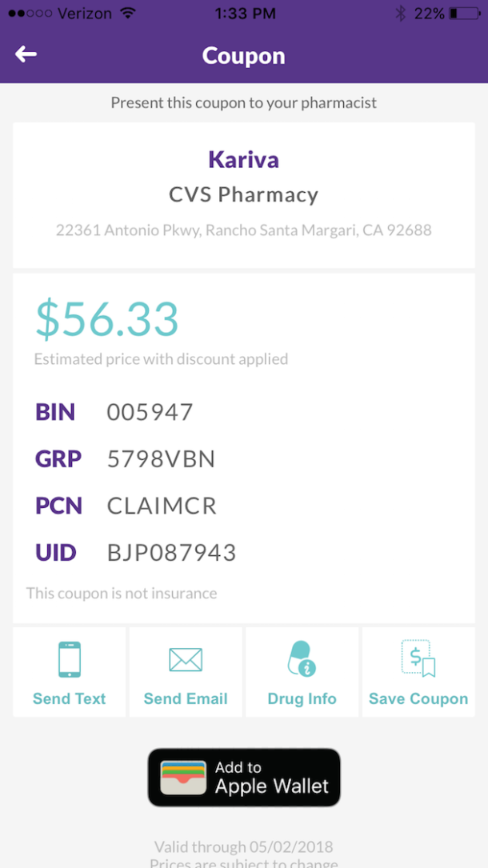Screen dimensions: 488x868
Task: Tap the CVS Pharmacy heading
Action: click(x=243, y=194)
